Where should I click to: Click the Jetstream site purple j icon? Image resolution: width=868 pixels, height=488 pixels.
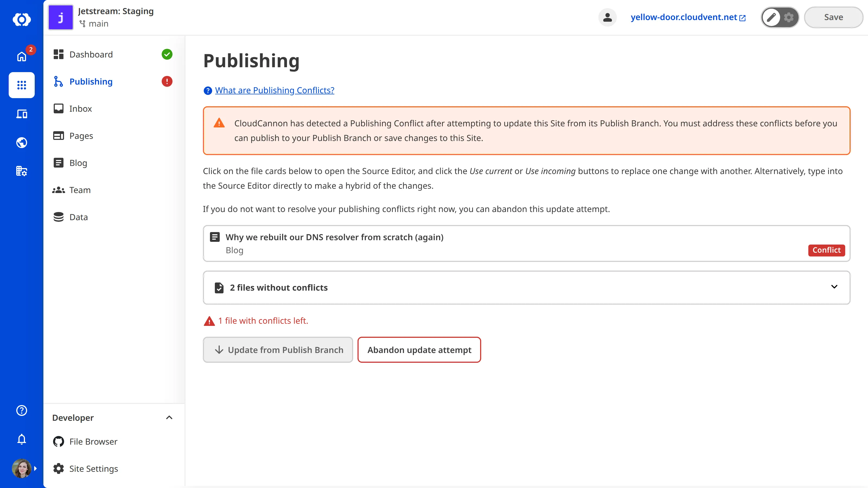click(x=61, y=17)
